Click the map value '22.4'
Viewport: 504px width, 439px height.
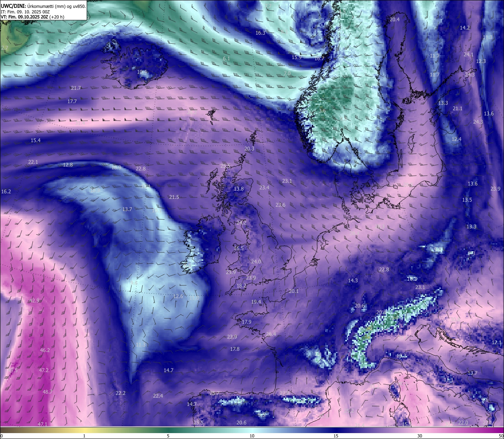pos(158,396)
